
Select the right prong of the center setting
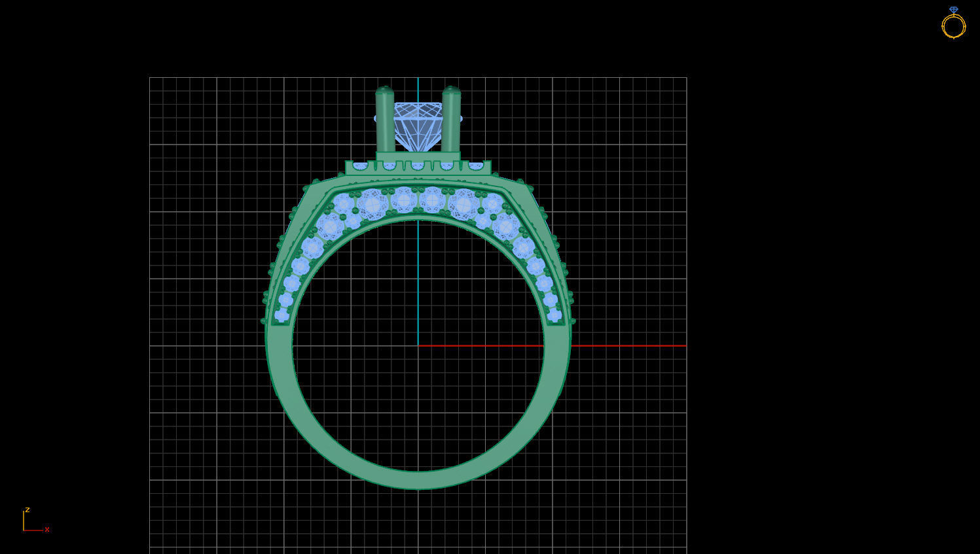[452, 120]
